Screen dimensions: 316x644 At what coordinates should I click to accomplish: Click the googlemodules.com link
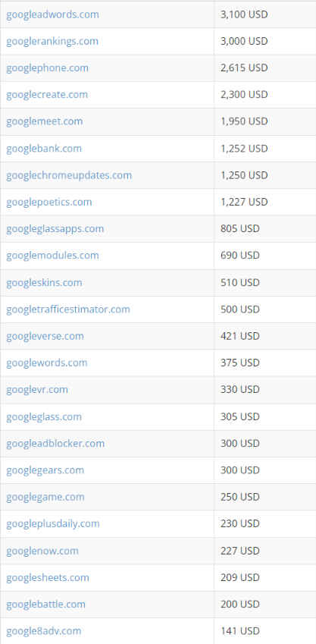(52, 256)
